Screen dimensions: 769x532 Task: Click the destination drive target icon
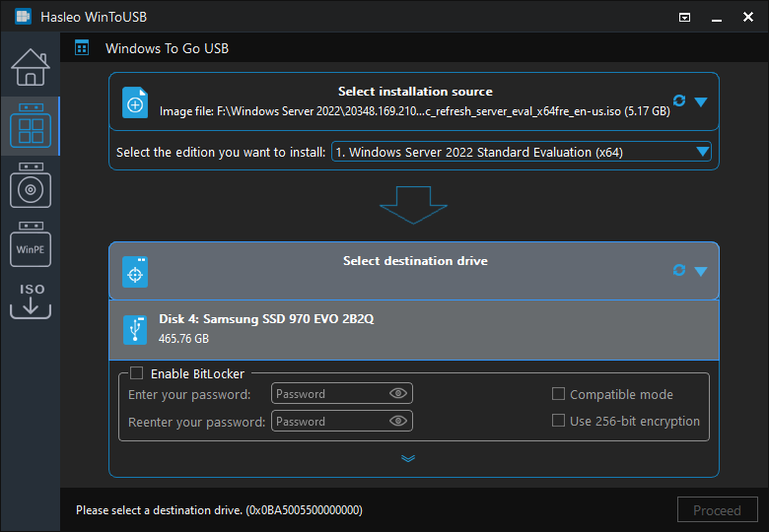click(x=135, y=272)
